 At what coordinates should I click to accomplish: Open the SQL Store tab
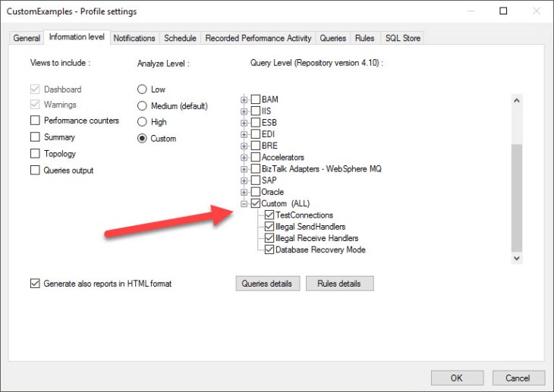403,38
